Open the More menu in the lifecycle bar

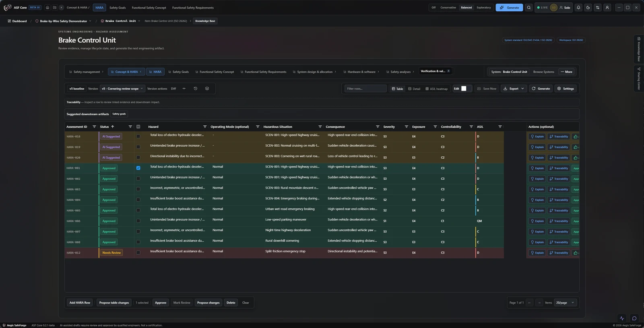(x=566, y=72)
